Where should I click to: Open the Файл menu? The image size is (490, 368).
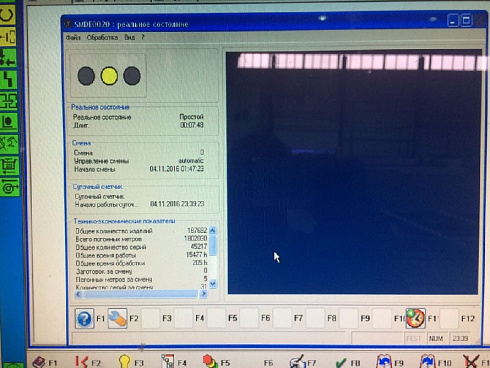point(73,37)
